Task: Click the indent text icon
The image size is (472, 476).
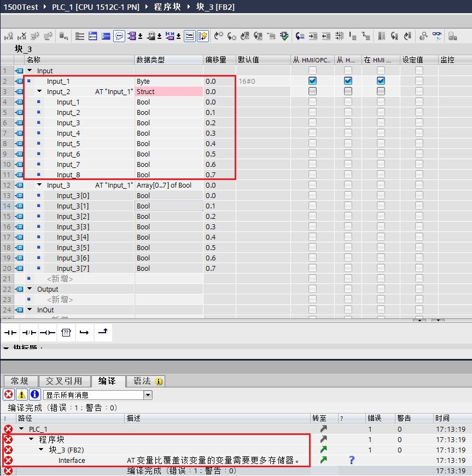Action: (313, 36)
